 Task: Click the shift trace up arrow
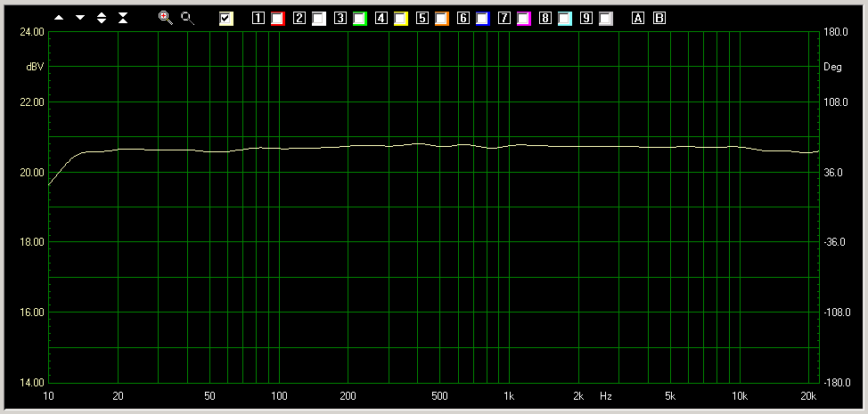(x=59, y=18)
